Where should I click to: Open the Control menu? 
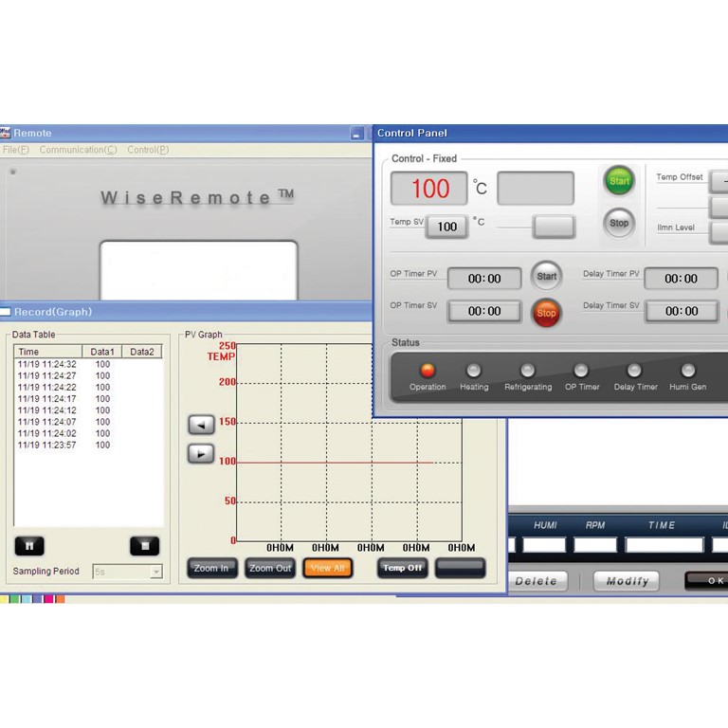point(148,150)
